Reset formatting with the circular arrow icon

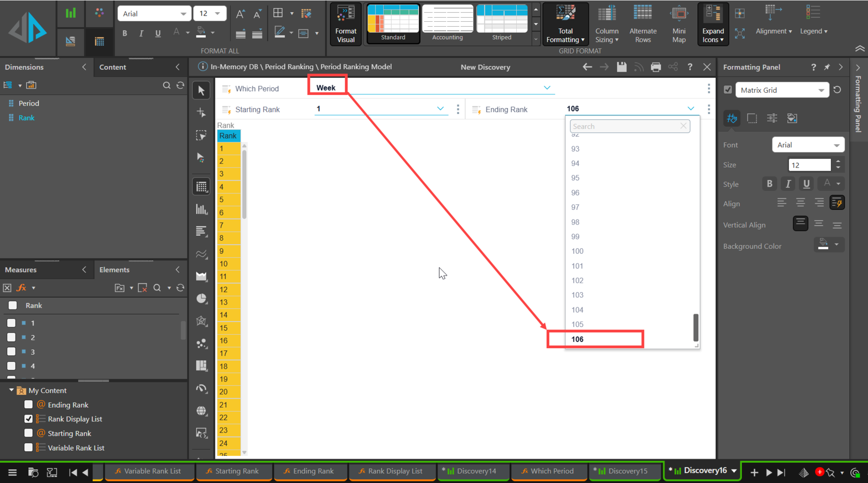click(837, 90)
